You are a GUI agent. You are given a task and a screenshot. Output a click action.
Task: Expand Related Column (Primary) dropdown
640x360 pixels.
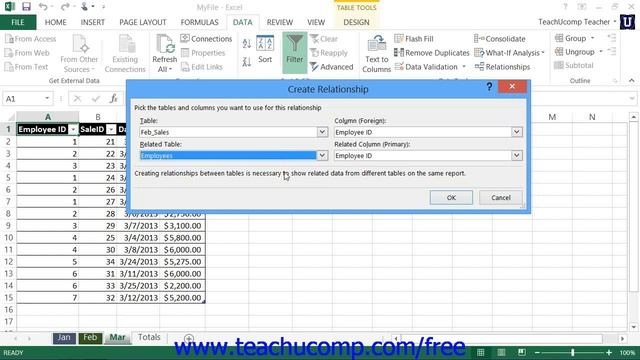[516, 156]
